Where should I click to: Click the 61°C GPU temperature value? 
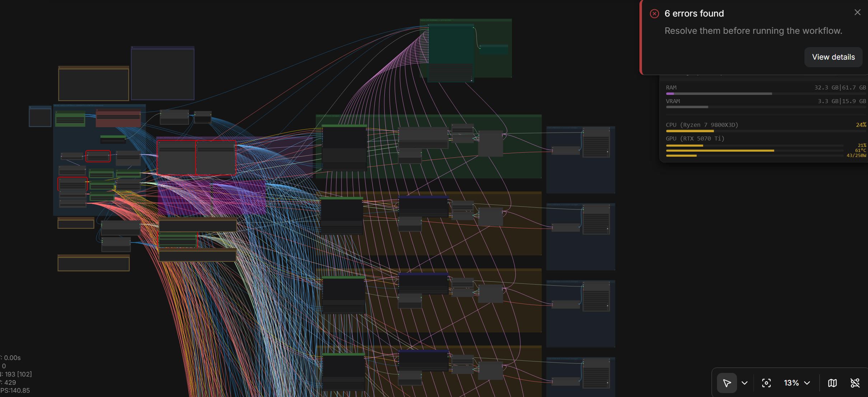click(x=860, y=151)
